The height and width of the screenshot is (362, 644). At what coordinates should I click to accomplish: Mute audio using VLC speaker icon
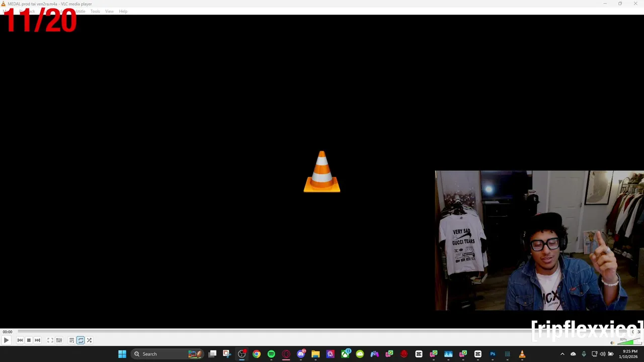pyautogui.click(x=612, y=343)
